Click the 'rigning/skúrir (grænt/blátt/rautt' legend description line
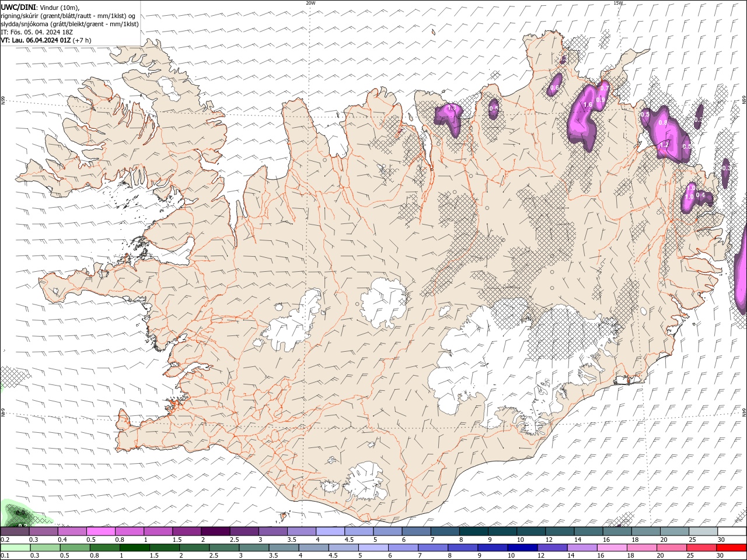The image size is (747, 560). (68, 16)
